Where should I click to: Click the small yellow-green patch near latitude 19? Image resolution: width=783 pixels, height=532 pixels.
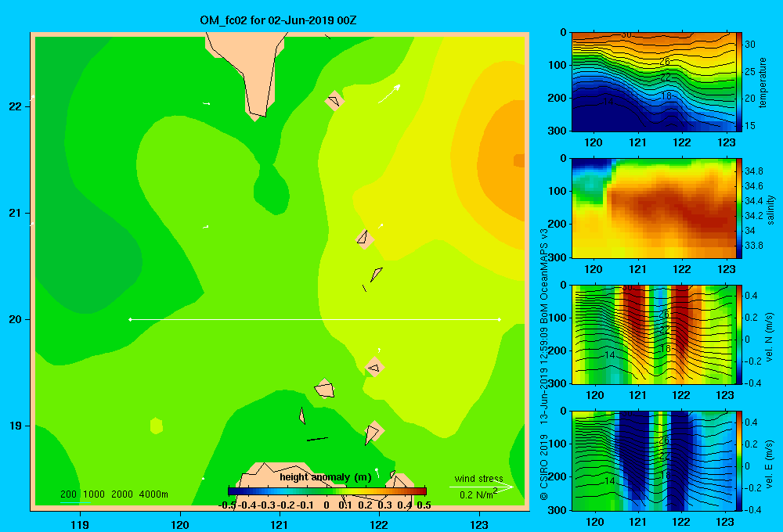click(x=157, y=426)
